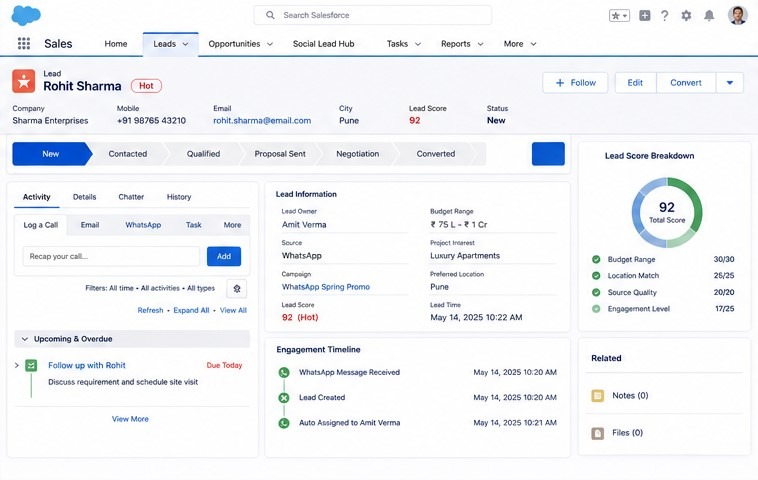
Task: Expand the Opportunities tab dropdown arrow
Action: 270,44
